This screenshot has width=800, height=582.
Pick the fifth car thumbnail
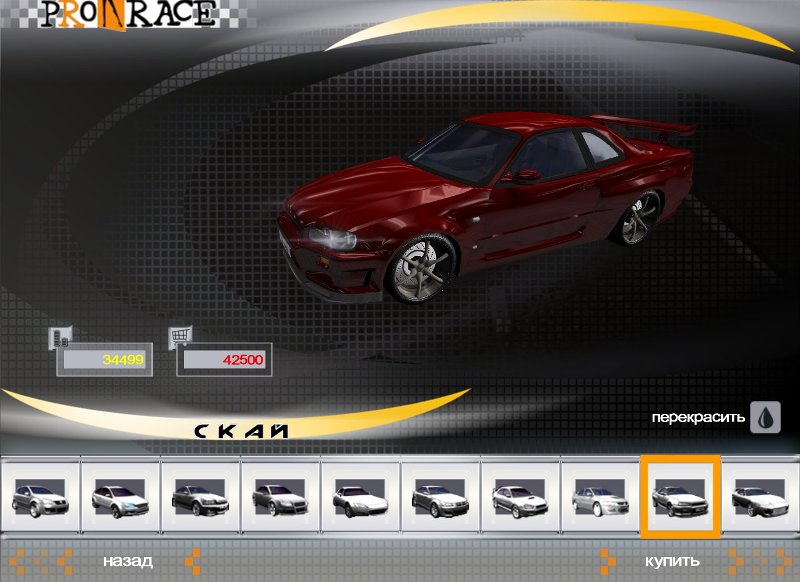(359, 496)
